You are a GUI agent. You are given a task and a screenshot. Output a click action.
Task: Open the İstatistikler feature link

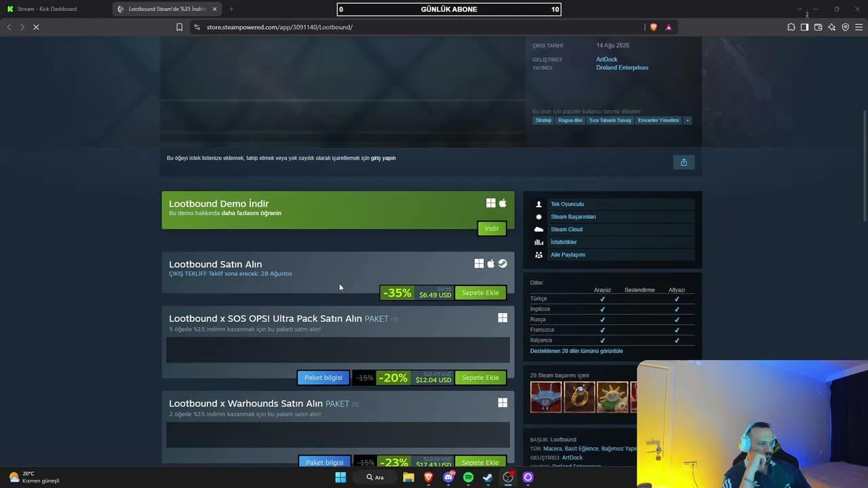pyautogui.click(x=564, y=242)
